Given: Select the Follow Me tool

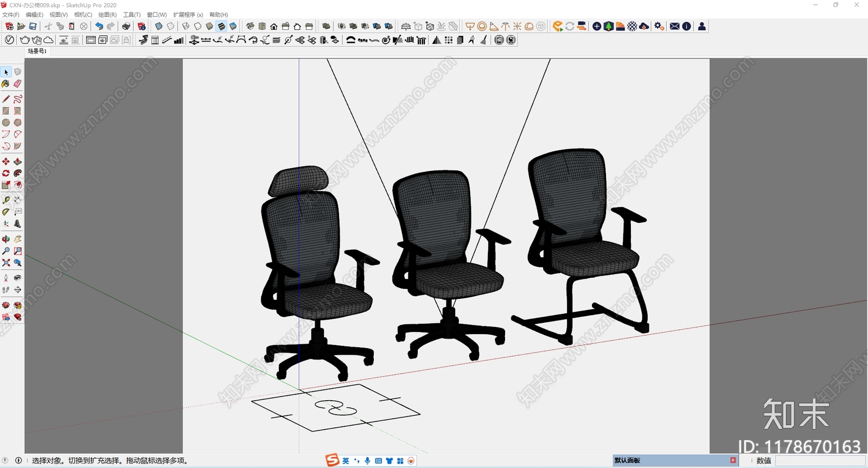Looking at the screenshot, I should (17, 173).
